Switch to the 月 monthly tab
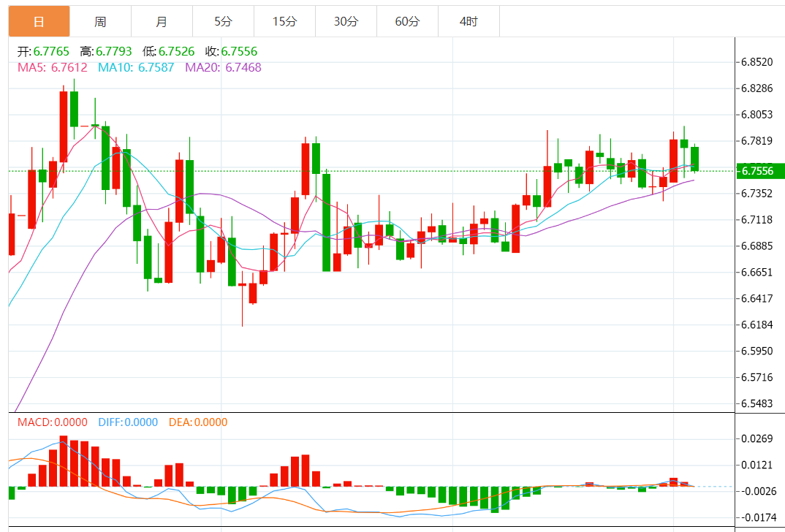The image size is (785, 532). 162,21
